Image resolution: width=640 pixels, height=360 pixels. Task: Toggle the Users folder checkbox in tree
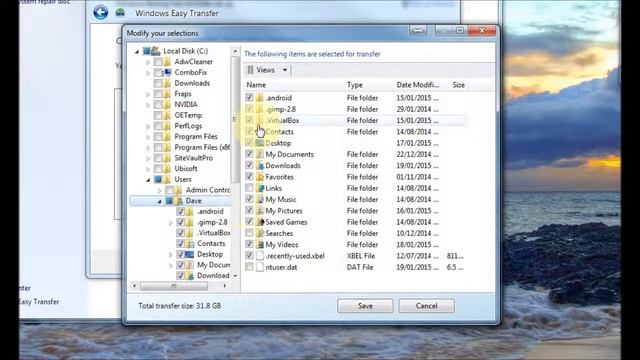coord(158,180)
